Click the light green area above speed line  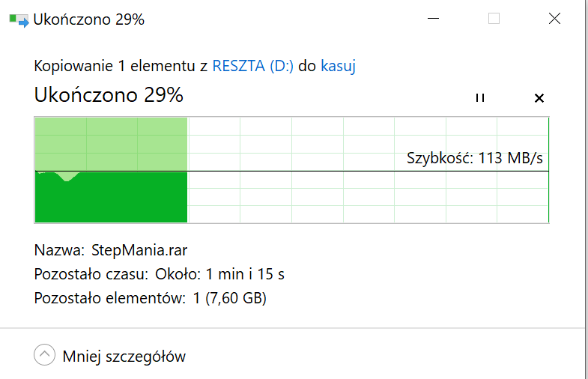coord(111,144)
